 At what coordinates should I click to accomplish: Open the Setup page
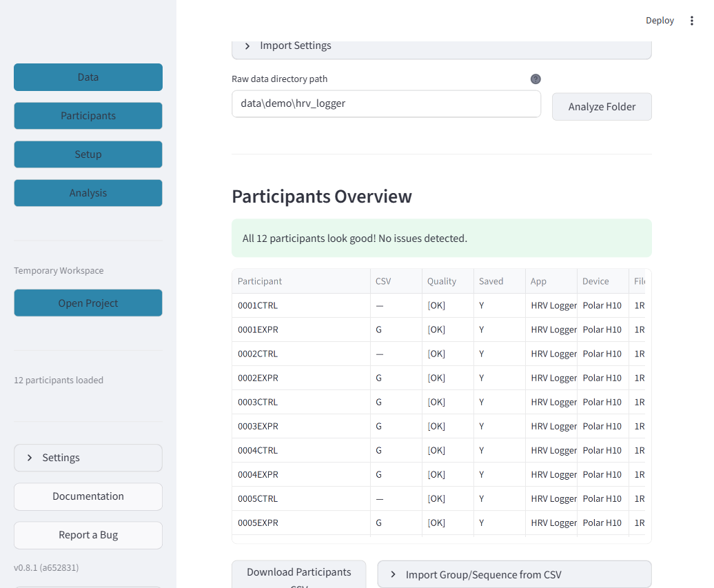[88, 154]
